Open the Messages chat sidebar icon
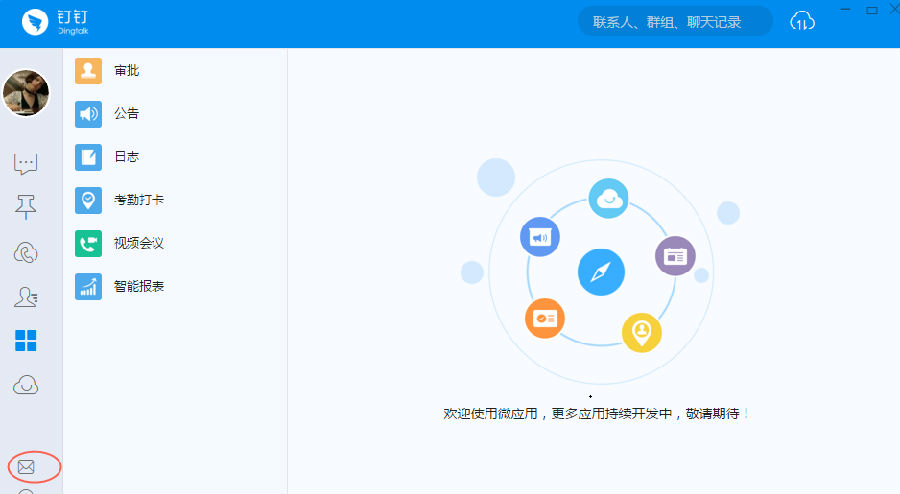This screenshot has height=494, width=900. [x=25, y=164]
